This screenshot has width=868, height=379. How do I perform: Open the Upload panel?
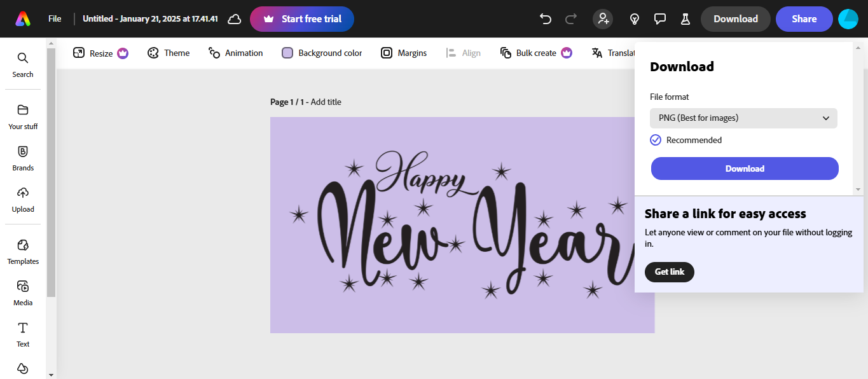tap(23, 200)
